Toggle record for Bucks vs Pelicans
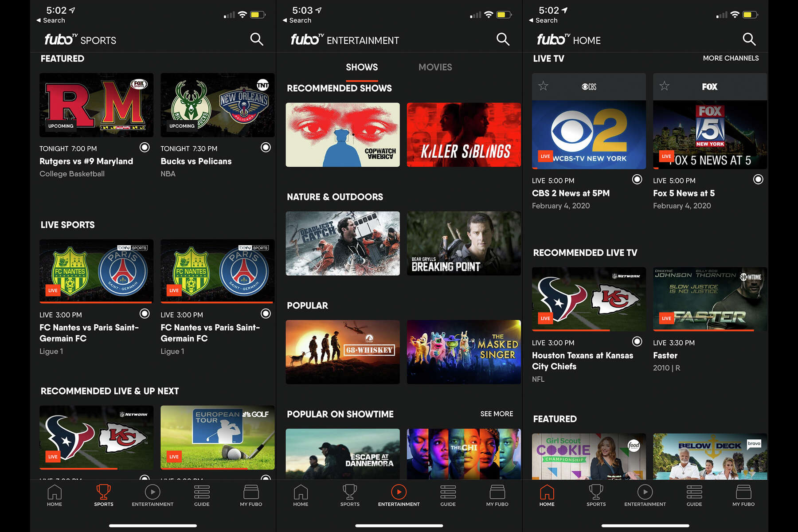Screen dimensions: 798x532 pyautogui.click(x=266, y=147)
